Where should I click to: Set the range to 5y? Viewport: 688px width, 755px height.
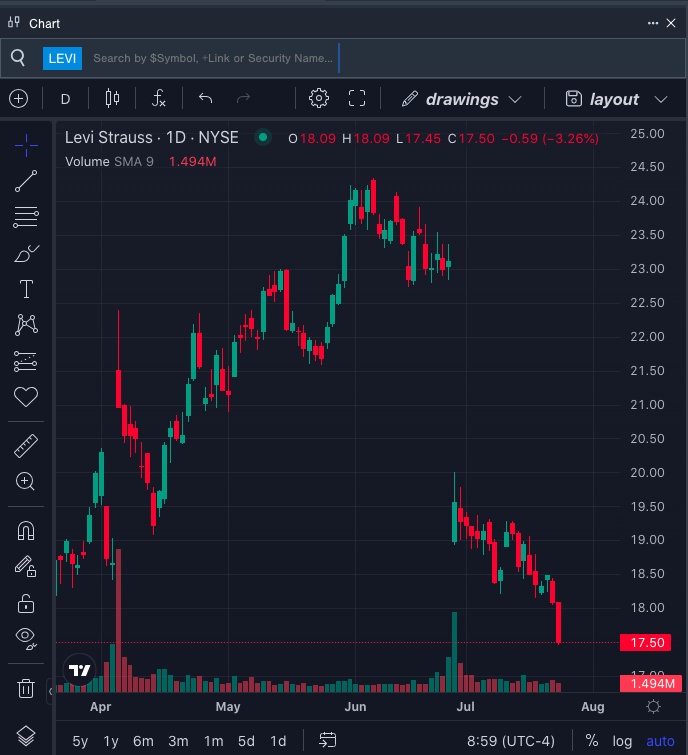[80, 741]
